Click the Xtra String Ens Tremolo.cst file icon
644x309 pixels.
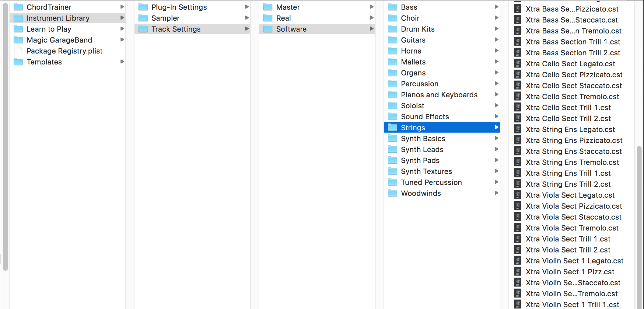(517, 162)
